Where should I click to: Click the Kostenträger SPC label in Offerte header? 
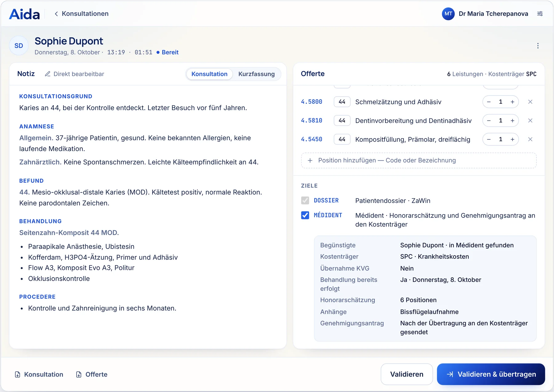pyautogui.click(x=512, y=74)
